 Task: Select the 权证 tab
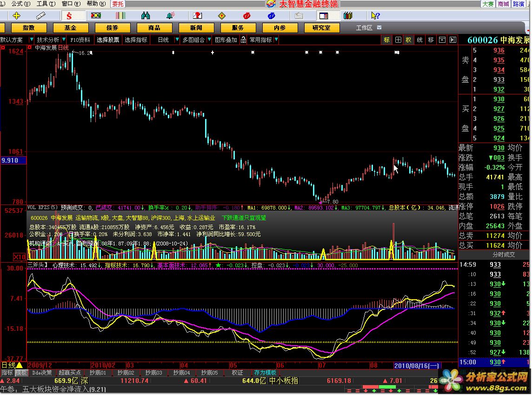click(237, 373)
